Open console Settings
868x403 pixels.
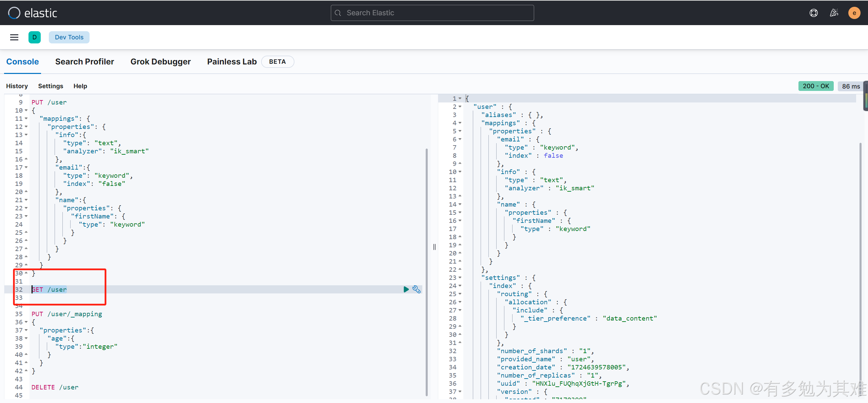51,86
